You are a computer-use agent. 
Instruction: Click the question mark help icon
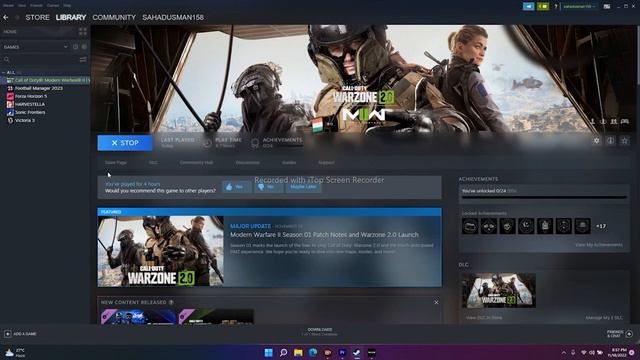556,7
